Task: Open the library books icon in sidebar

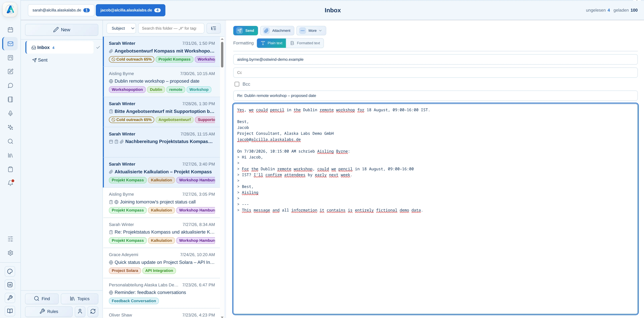Action: click(10, 156)
